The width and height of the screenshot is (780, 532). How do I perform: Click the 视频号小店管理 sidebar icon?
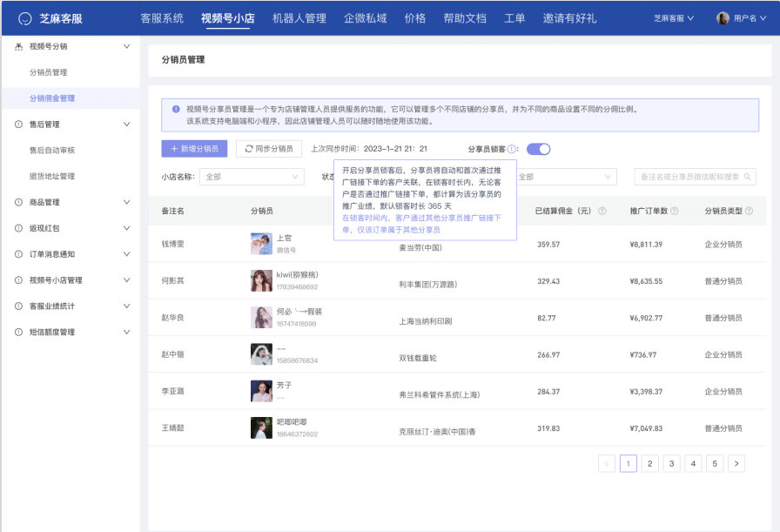click(x=18, y=280)
